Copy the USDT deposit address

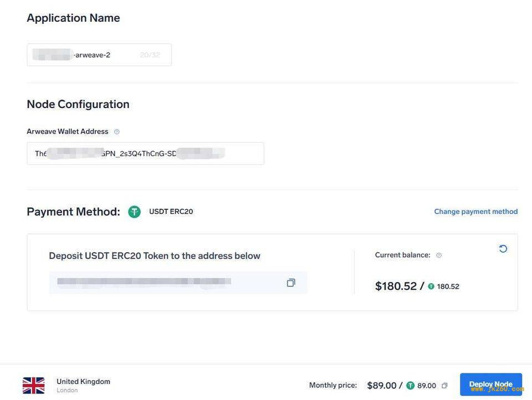pyautogui.click(x=291, y=283)
